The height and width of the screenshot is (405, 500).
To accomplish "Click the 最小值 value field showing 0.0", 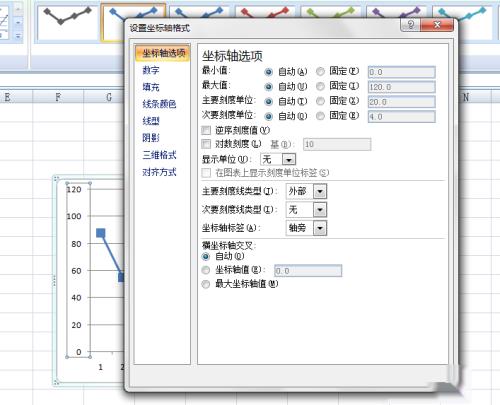I will pyautogui.click(x=402, y=72).
